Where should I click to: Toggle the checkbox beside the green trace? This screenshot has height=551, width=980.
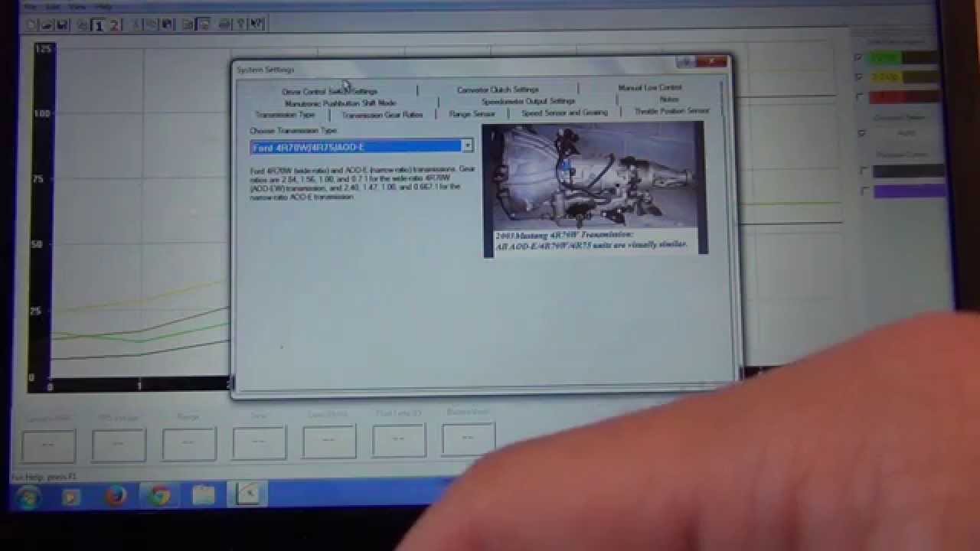point(857,57)
